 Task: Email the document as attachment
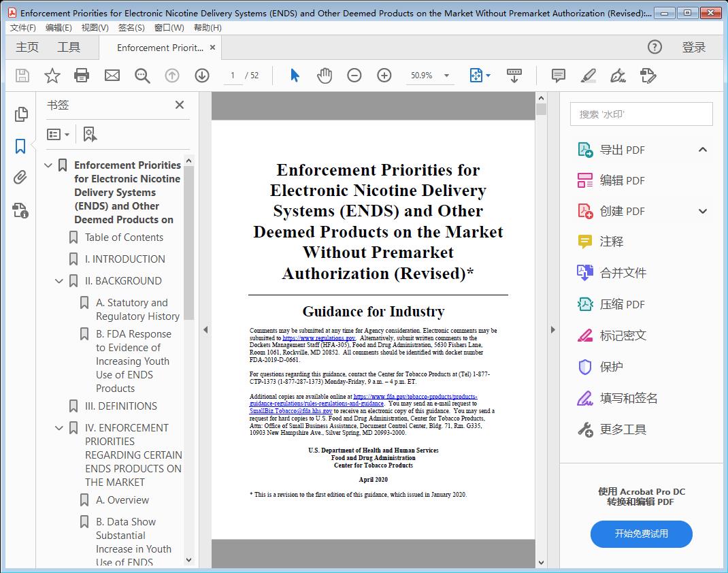[112, 75]
